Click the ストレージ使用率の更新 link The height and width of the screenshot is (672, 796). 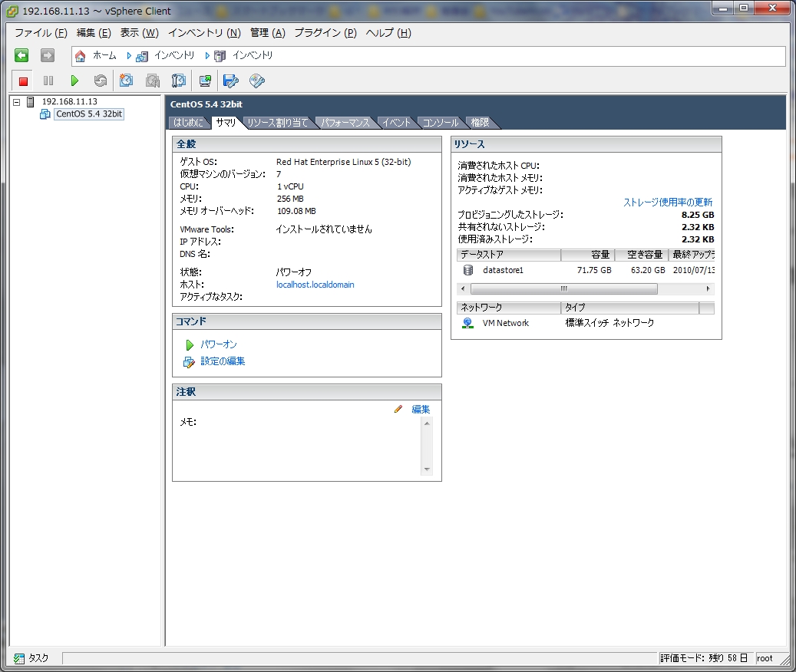pyautogui.click(x=668, y=203)
